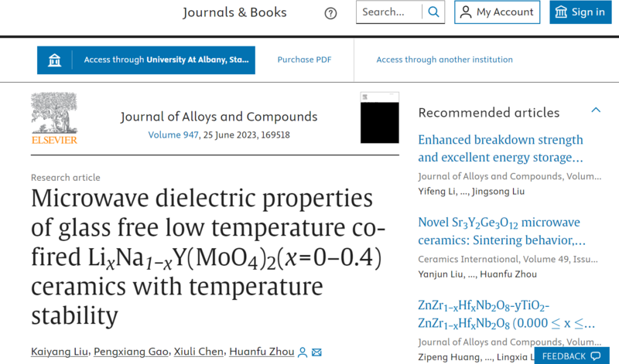Image resolution: width=619 pixels, height=364 pixels.
Task: Open the My Account menu
Action: click(497, 12)
